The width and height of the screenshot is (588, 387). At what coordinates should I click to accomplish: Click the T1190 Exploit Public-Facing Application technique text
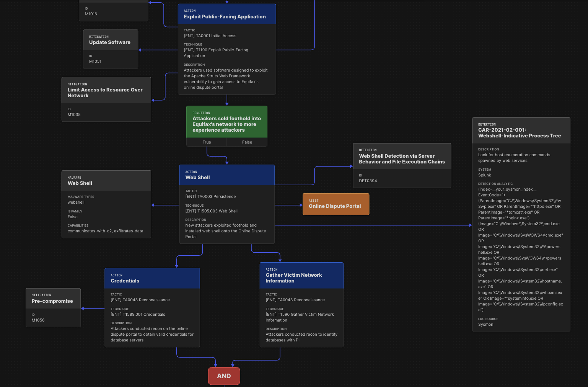216,53
